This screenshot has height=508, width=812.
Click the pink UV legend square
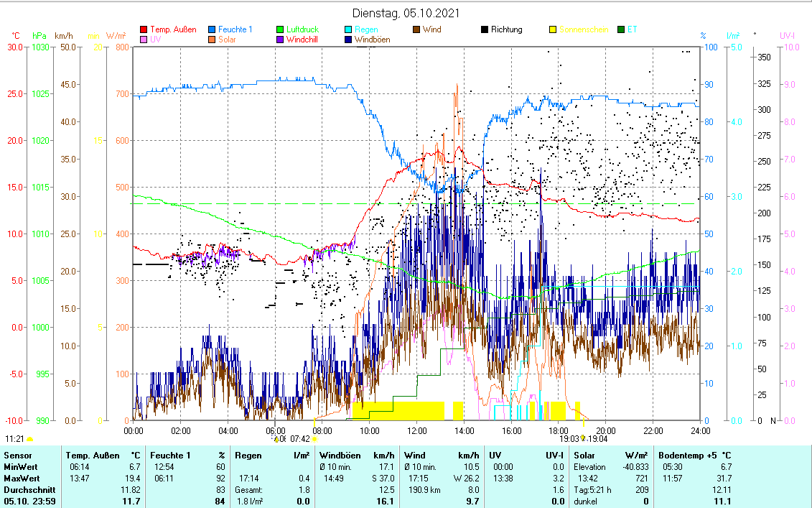144,40
